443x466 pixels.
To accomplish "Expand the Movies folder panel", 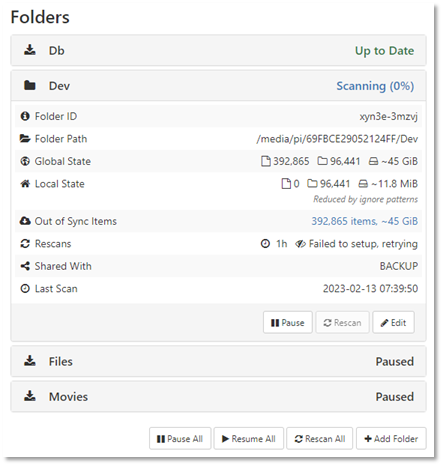I will [x=218, y=397].
